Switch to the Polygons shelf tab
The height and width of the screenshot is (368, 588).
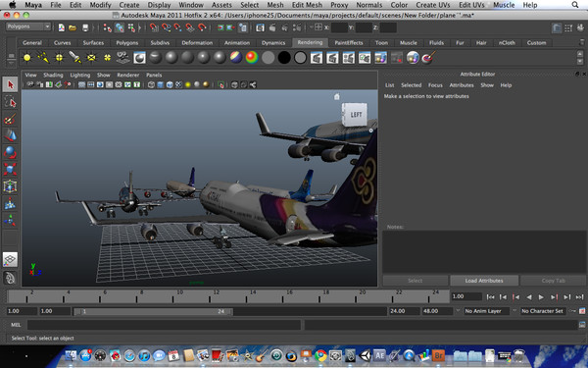pos(127,43)
